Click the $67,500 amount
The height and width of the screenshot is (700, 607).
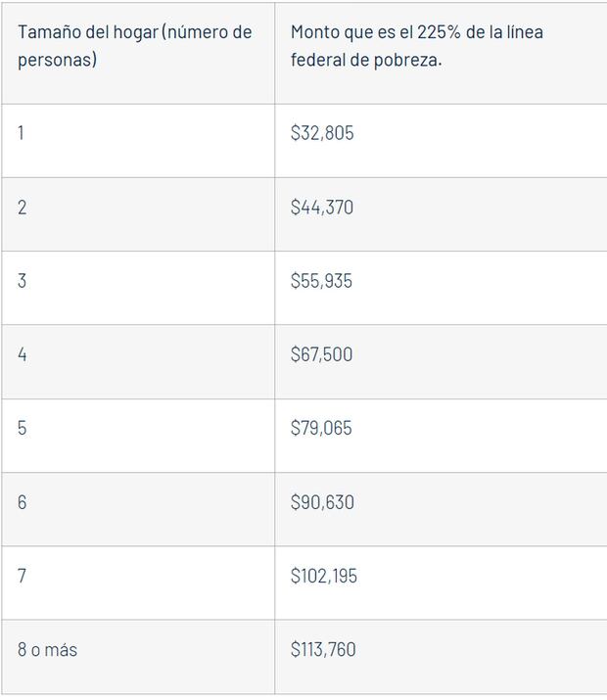(x=322, y=354)
